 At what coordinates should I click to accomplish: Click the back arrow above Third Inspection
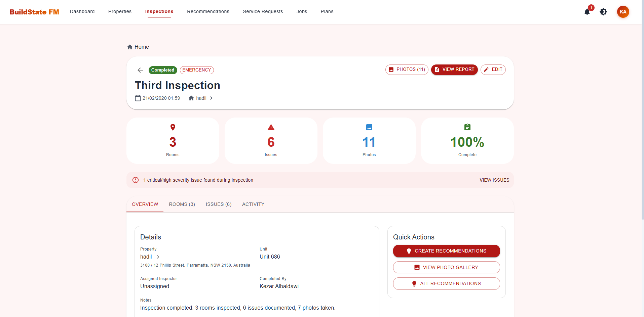(140, 70)
